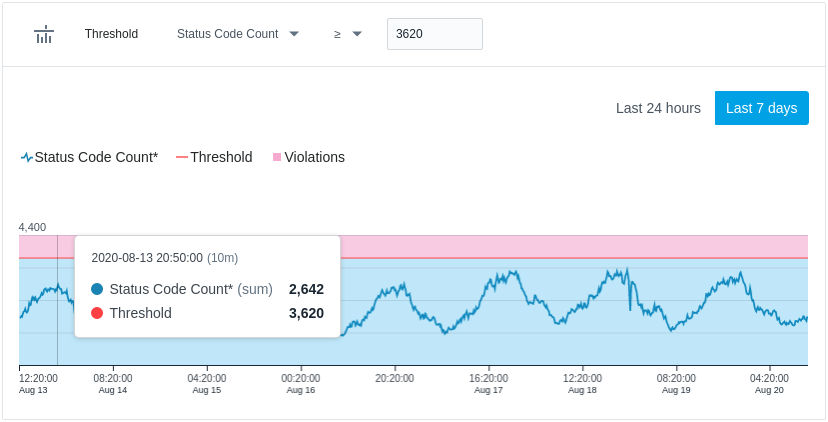Switch to Last 24 hours view
Image resolution: width=828 pixels, height=422 pixels.
tap(658, 108)
